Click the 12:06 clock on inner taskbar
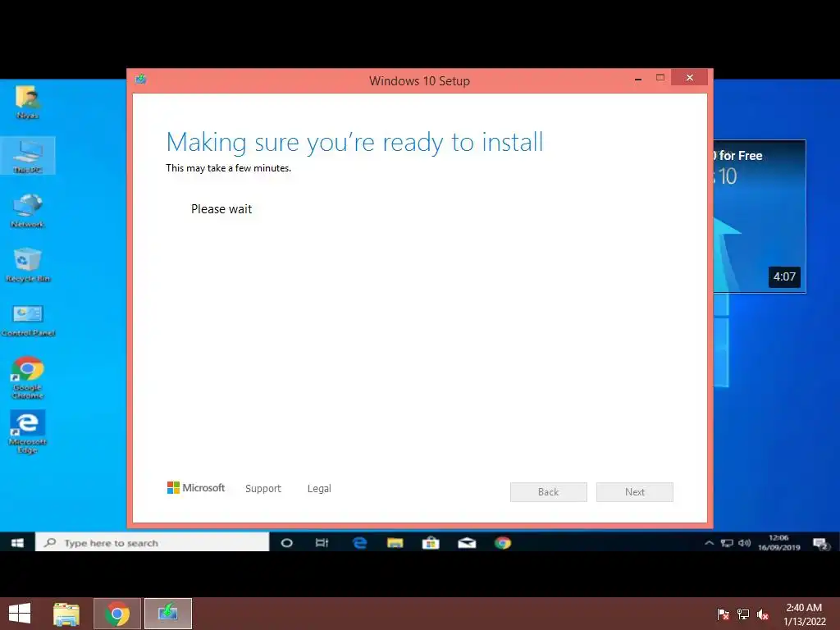Viewport: 840px width, 630px height. [x=779, y=542]
